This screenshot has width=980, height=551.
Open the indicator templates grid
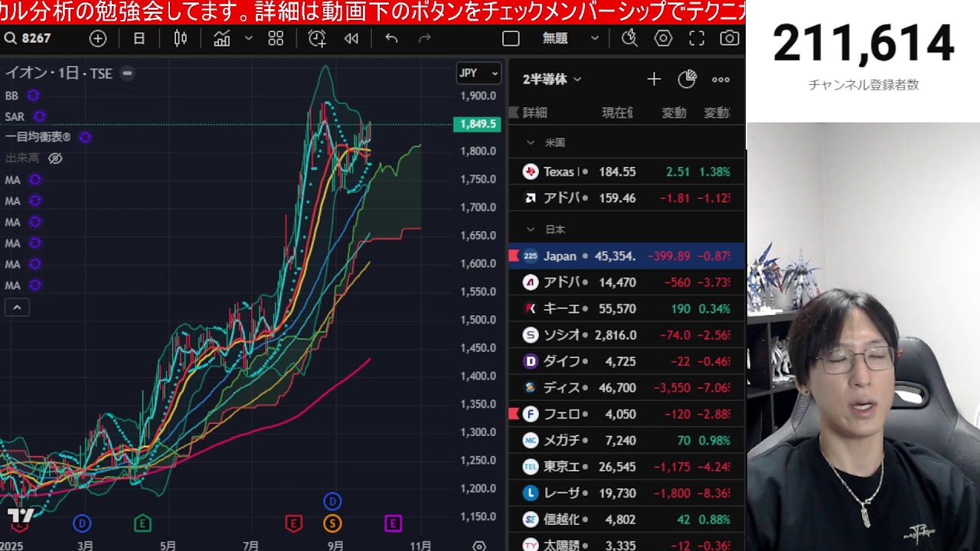[276, 38]
